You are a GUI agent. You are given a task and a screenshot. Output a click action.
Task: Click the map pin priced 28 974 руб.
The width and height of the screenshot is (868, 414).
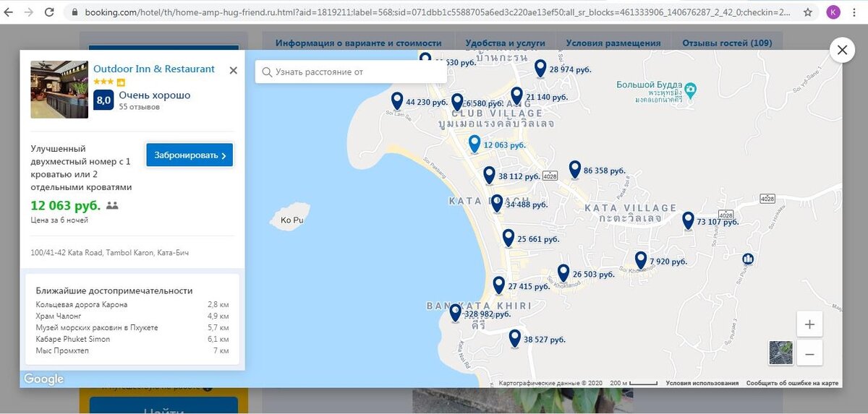[x=540, y=69]
